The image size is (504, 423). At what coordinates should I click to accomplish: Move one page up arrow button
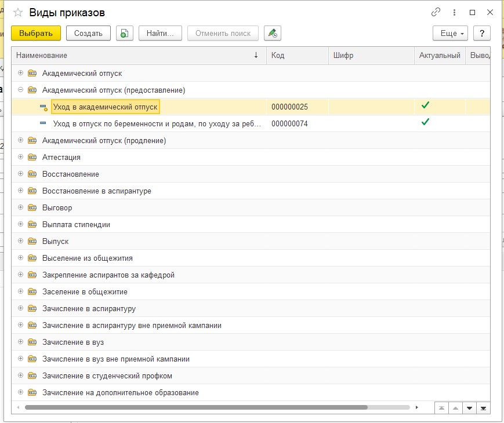pos(455,408)
